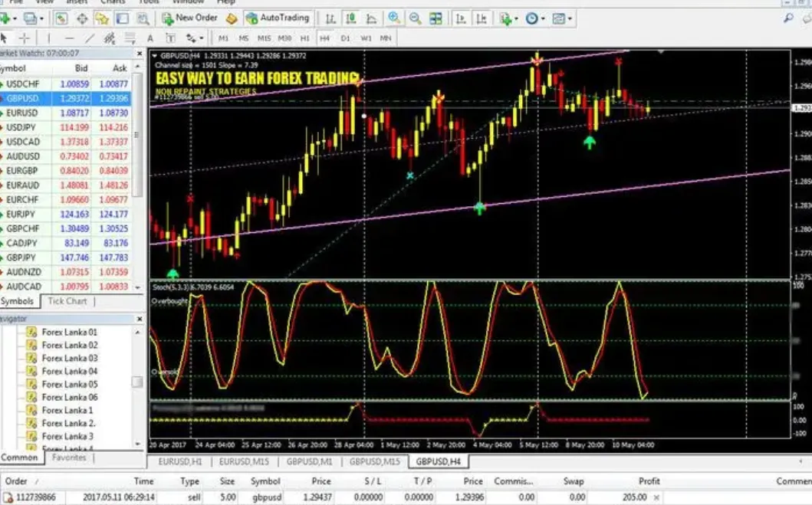
Task: Click the Market Watch scrollbar down arrow
Action: 138,287
